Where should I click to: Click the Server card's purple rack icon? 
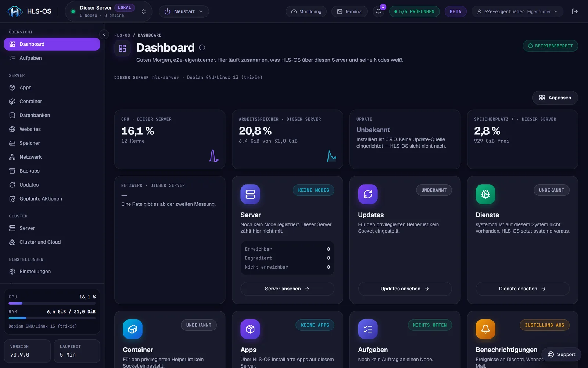[250, 194]
